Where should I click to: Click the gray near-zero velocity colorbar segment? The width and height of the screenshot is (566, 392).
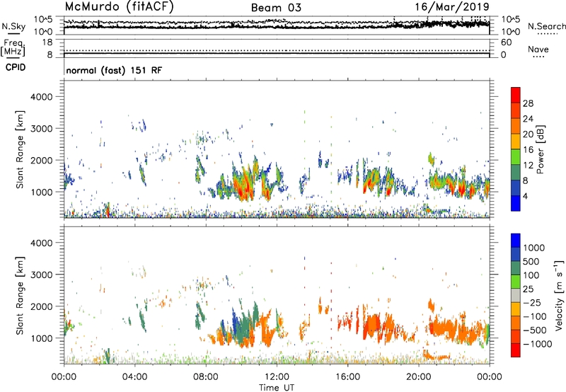516,296
